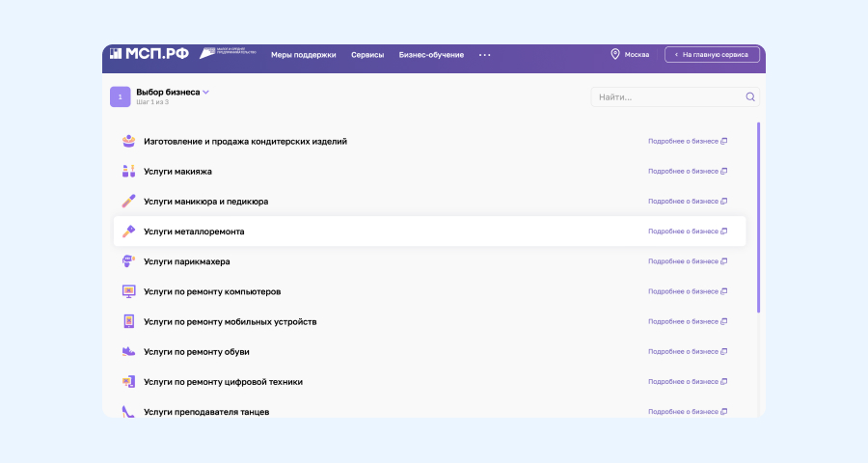
Task: Click the nail file icon for manicure services
Action: (128, 202)
